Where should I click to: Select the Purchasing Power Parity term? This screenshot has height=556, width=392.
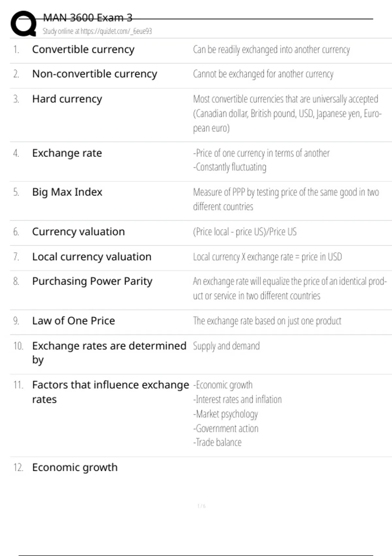[x=92, y=281]
